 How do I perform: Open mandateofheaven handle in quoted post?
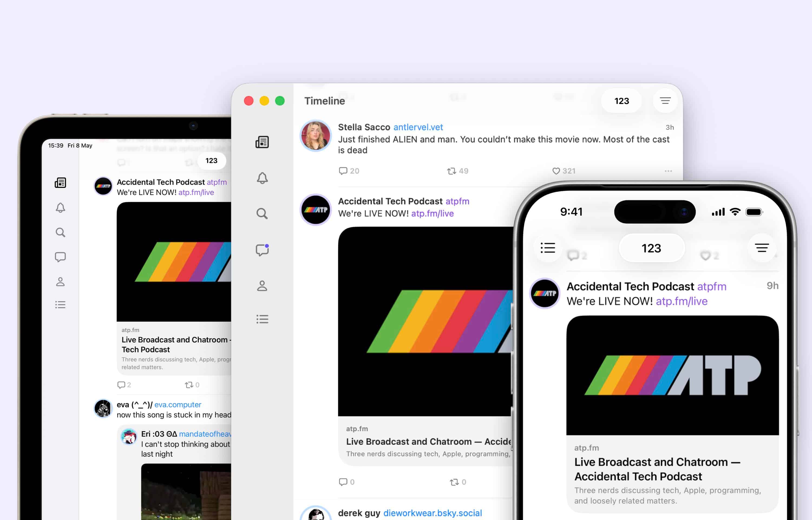click(x=205, y=434)
